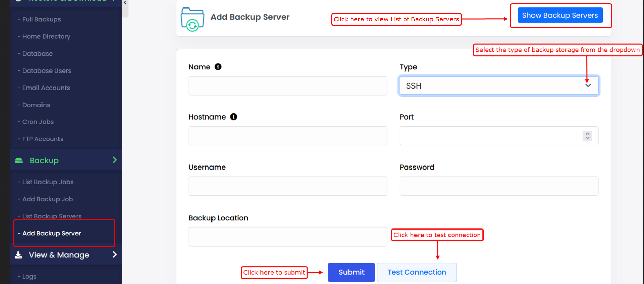The width and height of the screenshot is (644, 284).
Task: Click the info icon beside Name label
Action: [218, 67]
